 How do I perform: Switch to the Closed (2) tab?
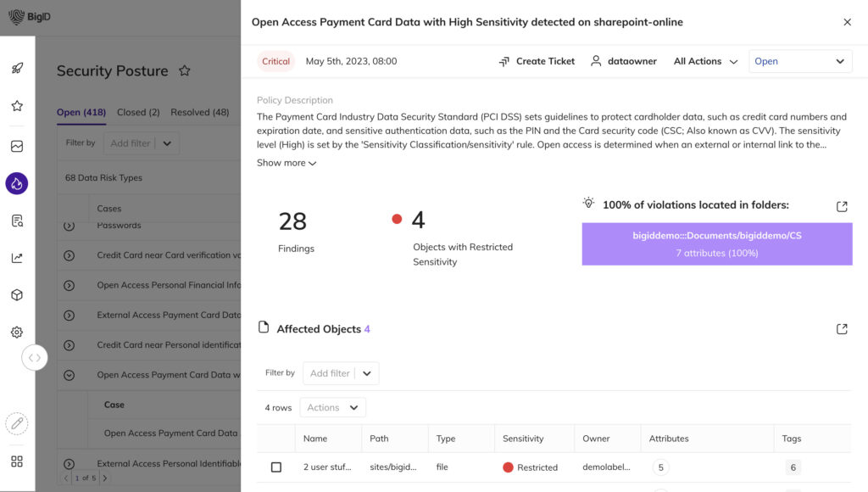(138, 112)
